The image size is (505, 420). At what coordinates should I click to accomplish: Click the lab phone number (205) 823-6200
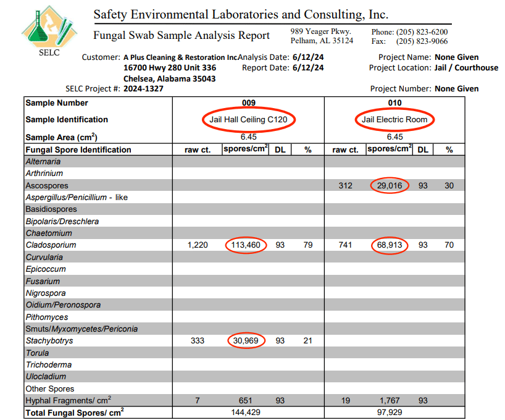pyautogui.click(x=422, y=32)
